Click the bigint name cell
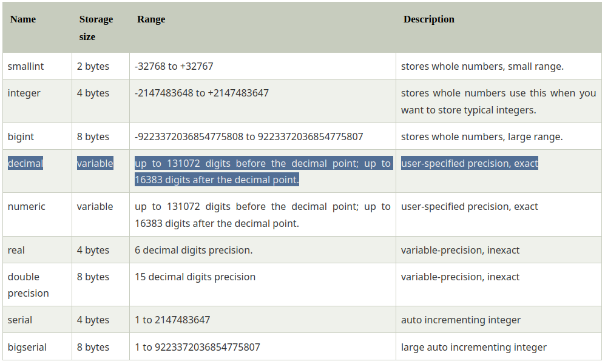Image resolution: width=605 pixels, height=364 pixels. pos(21,137)
